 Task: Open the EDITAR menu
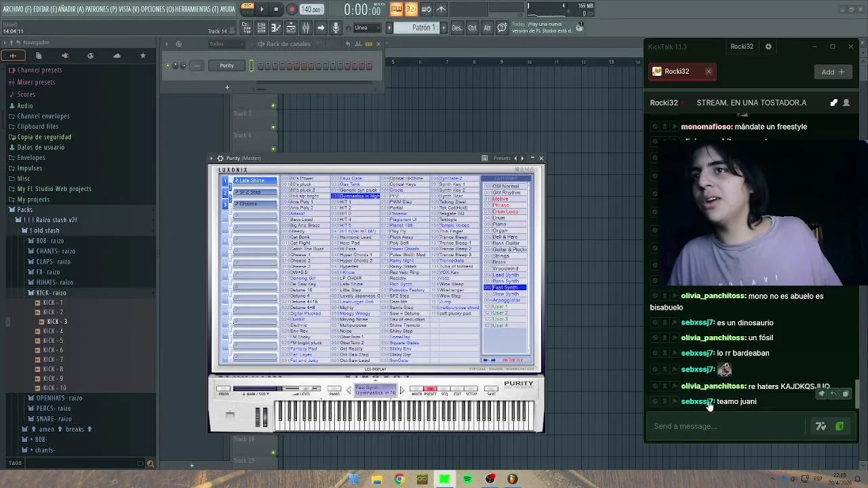46,9
